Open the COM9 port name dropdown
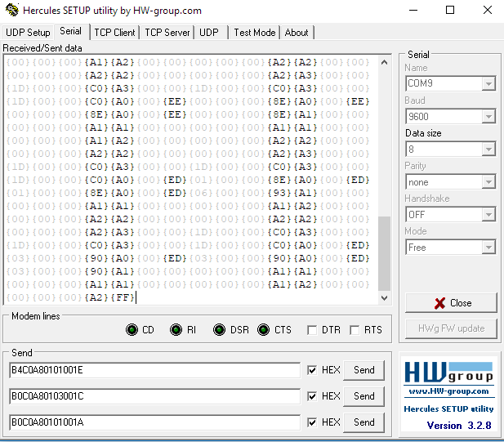The height and width of the screenshot is (442, 504). 488,84
